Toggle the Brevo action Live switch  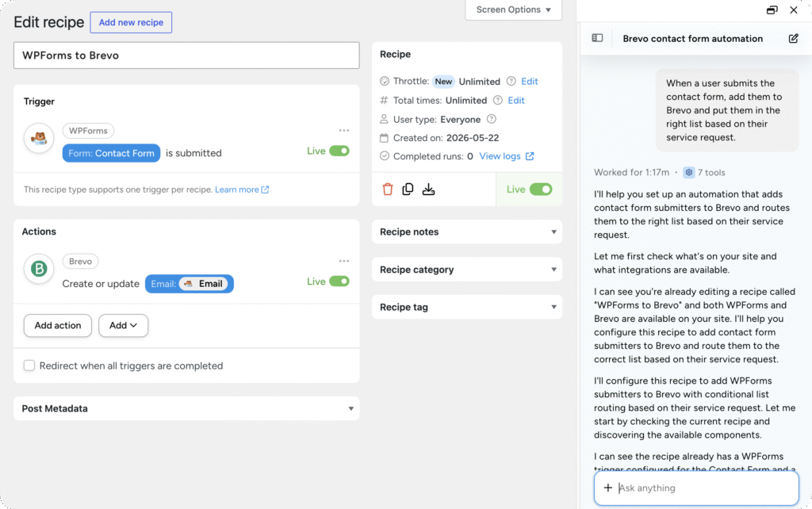coord(339,281)
